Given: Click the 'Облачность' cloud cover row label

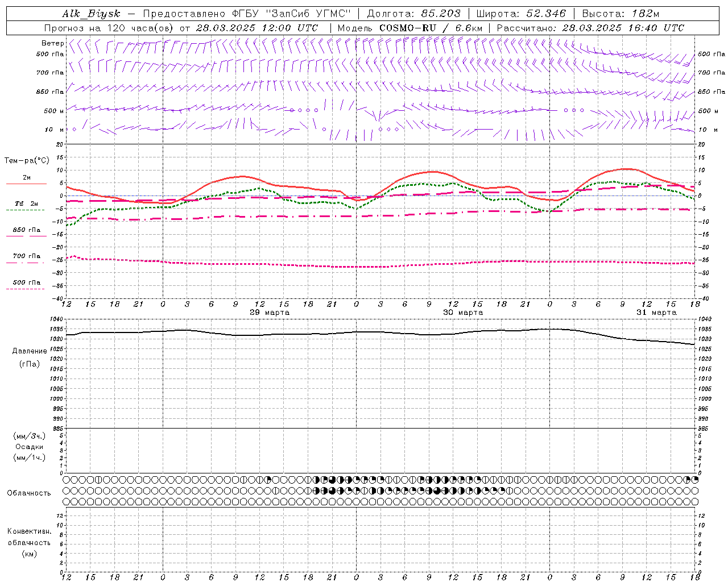Looking at the screenshot, I should pos(29,493).
